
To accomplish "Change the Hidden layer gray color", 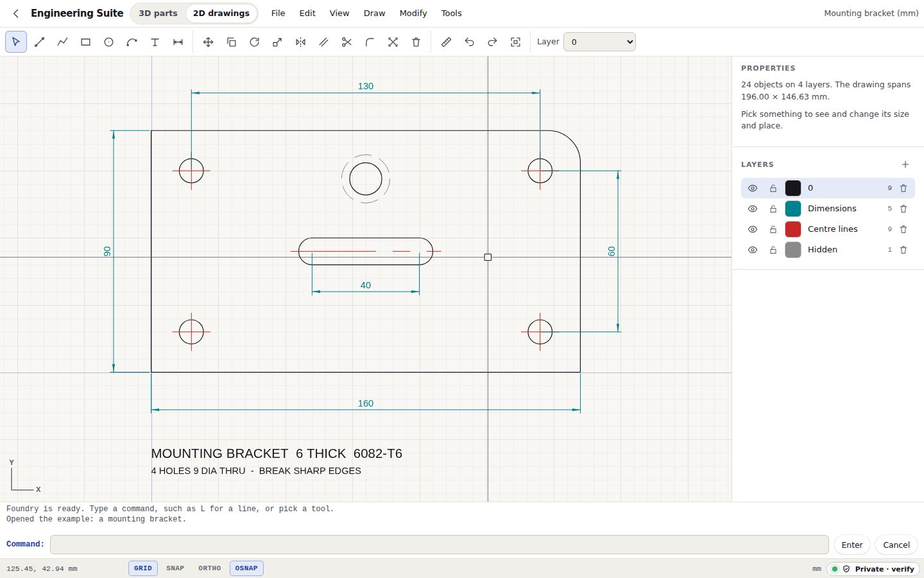I will [793, 250].
